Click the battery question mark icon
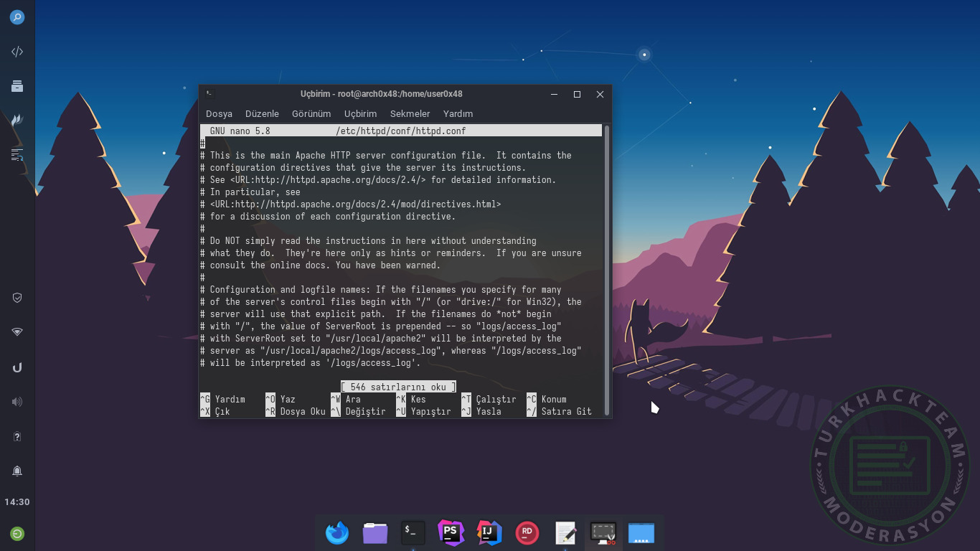The width and height of the screenshot is (980, 551). click(x=17, y=436)
